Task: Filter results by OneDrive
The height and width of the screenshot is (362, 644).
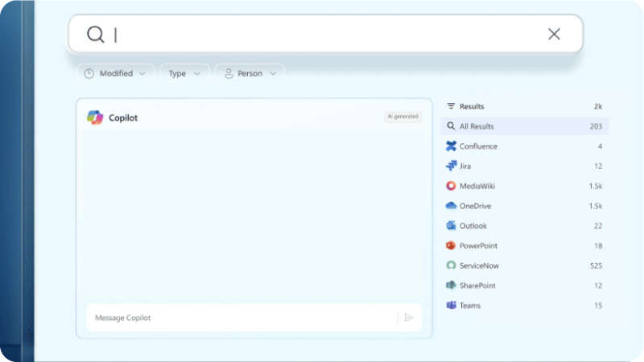Action: tap(525, 206)
